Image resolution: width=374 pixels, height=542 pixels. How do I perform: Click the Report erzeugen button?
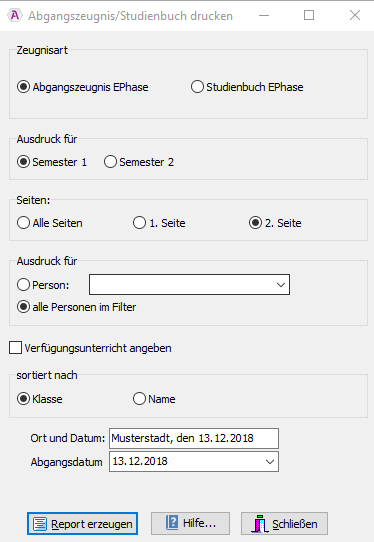(x=82, y=524)
